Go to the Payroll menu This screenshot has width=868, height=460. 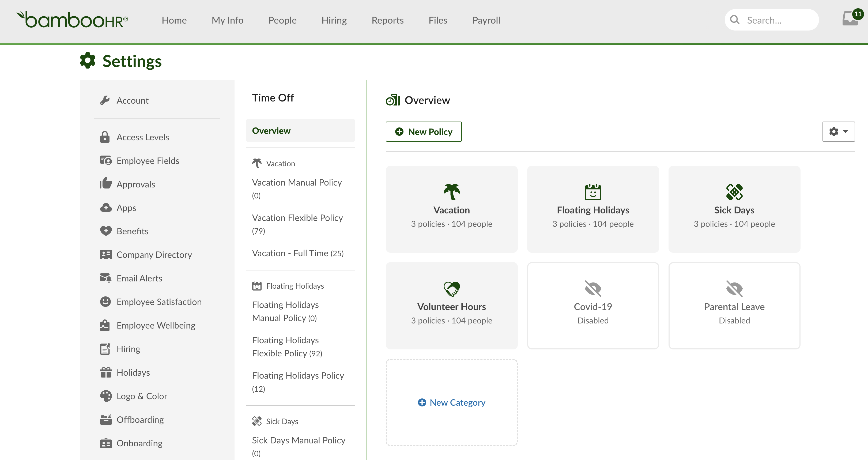[x=486, y=20]
